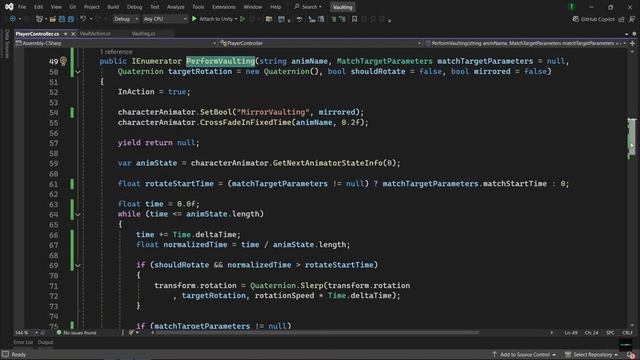The width and height of the screenshot is (640, 360).
Task: Click the open file folder icon
Action: pos(53,19)
